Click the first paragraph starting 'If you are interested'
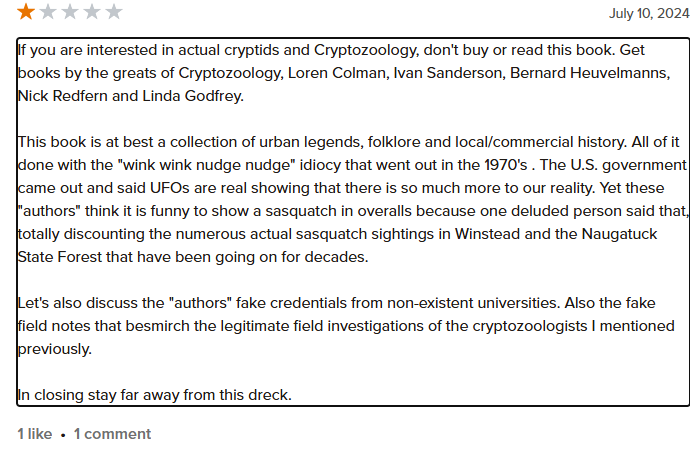 click(344, 73)
